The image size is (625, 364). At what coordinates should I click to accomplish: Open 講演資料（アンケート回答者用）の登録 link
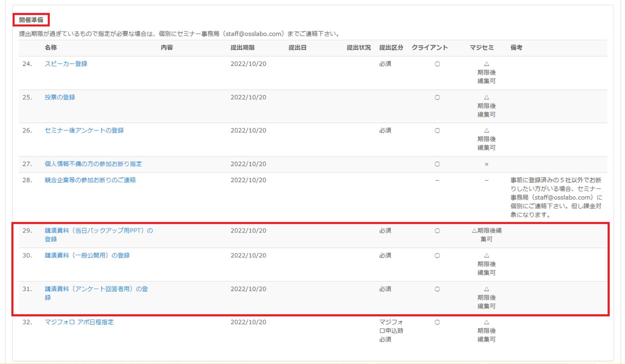coord(96,289)
